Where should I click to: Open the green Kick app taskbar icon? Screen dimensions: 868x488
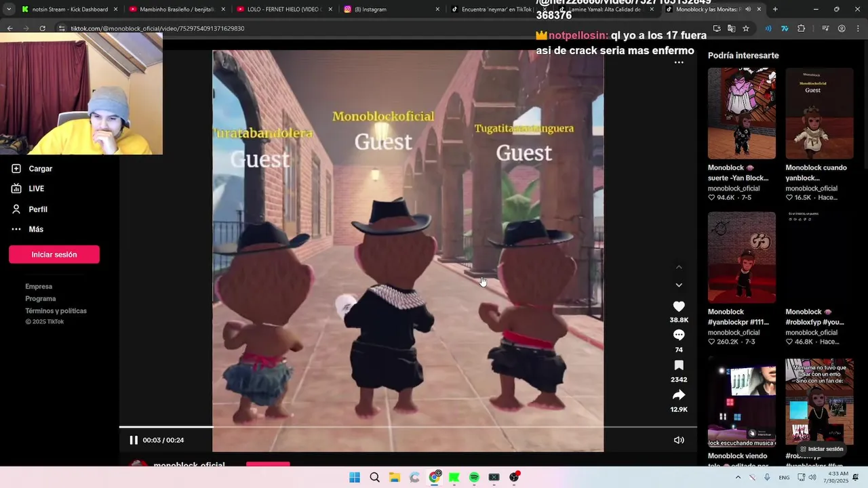454,477
